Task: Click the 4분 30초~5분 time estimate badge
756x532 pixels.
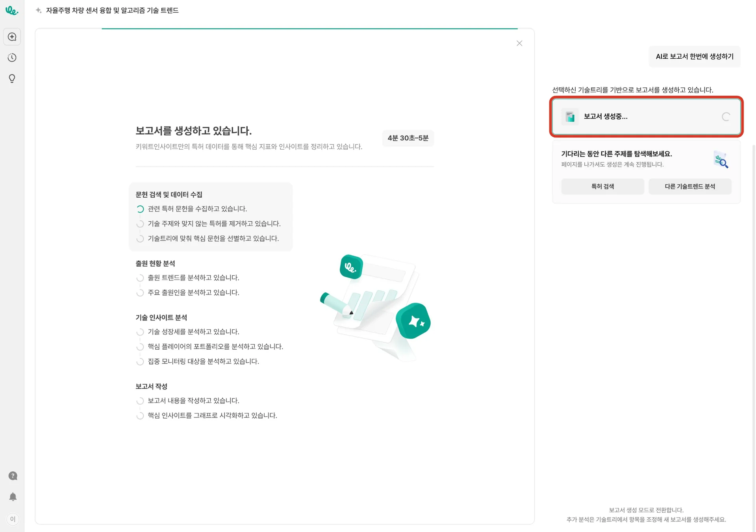Action: pyautogui.click(x=408, y=138)
